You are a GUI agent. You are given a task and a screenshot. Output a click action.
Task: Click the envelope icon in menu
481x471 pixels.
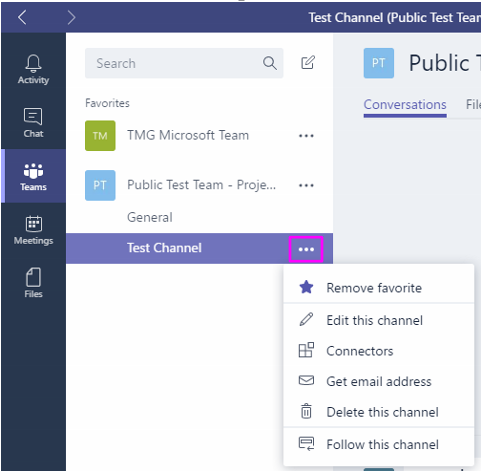point(306,380)
